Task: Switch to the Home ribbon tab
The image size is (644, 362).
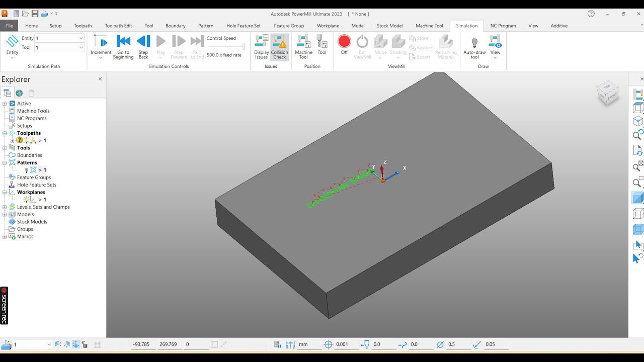Action: [x=31, y=26]
